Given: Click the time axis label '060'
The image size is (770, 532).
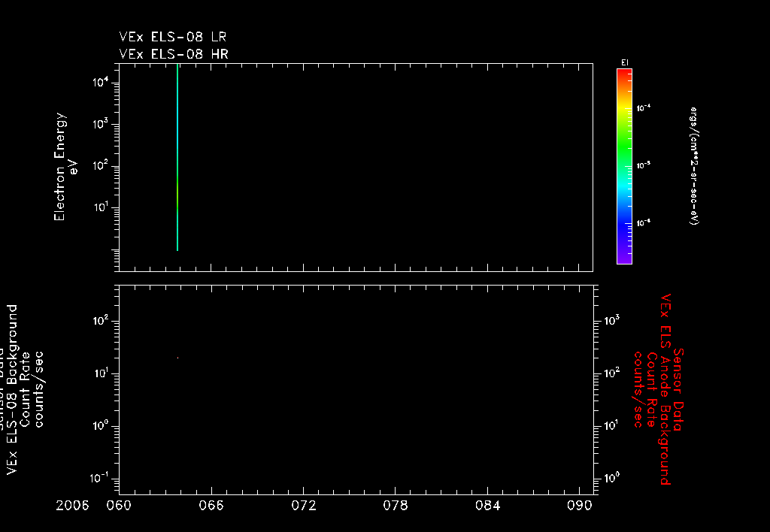Looking at the screenshot, I should [119, 506].
